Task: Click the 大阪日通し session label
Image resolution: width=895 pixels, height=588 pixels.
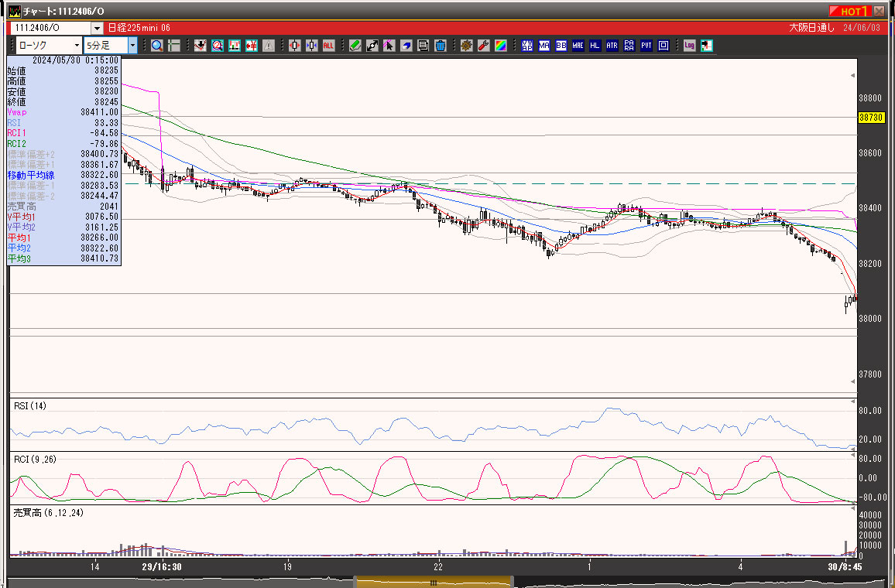Action: [x=811, y=28]
